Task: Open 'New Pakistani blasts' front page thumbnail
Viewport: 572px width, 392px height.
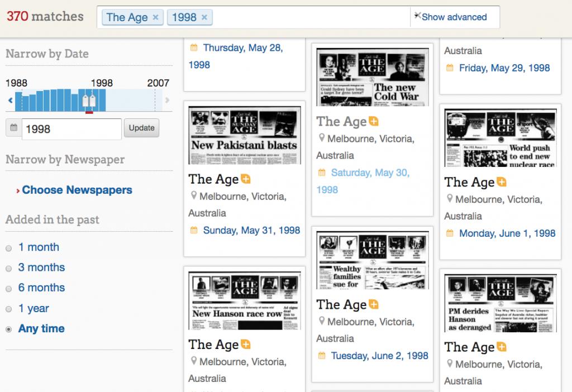Action: (244, 135)
